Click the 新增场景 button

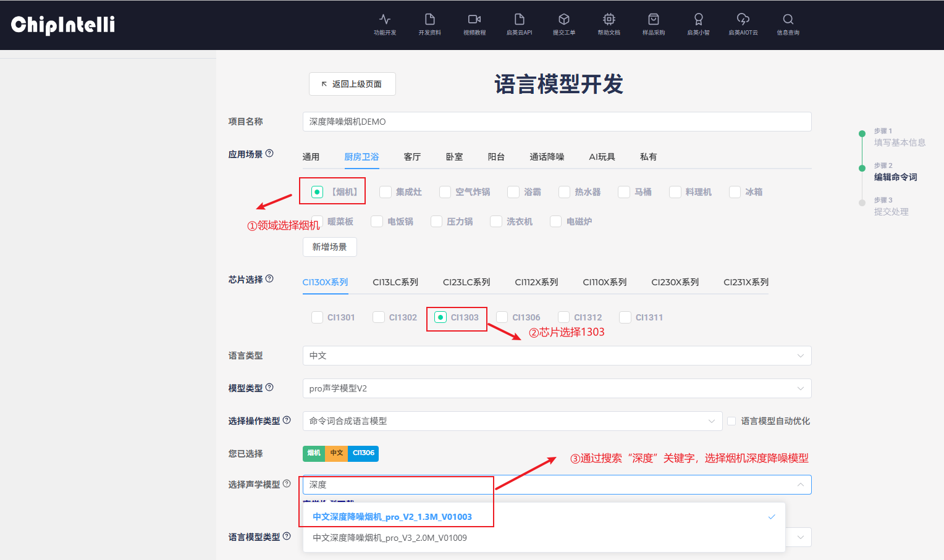pos(329,247)
